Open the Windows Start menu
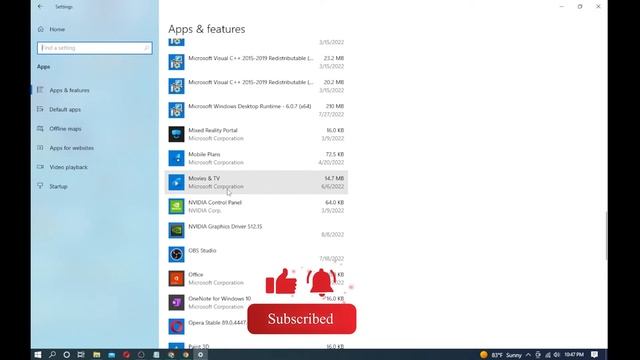 click(38, 355)
